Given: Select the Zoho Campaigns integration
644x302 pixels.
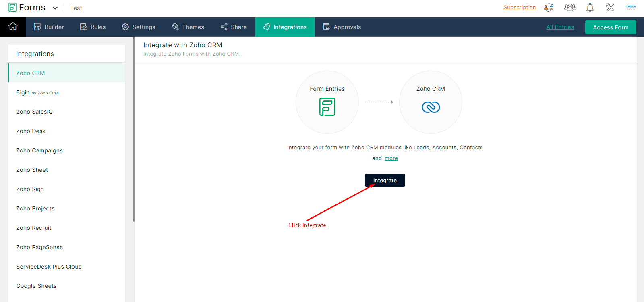Looking at the screenshot, I should (x=66, y=150).
